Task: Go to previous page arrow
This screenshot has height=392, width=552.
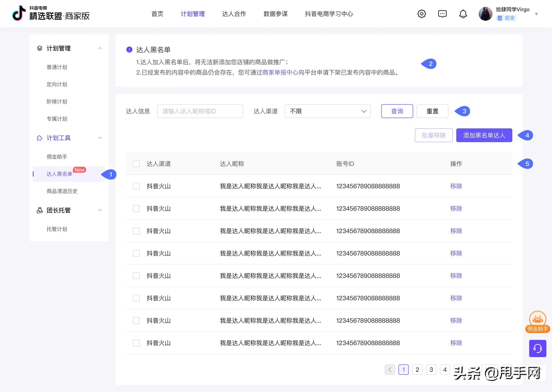Action: click(390, 370)
